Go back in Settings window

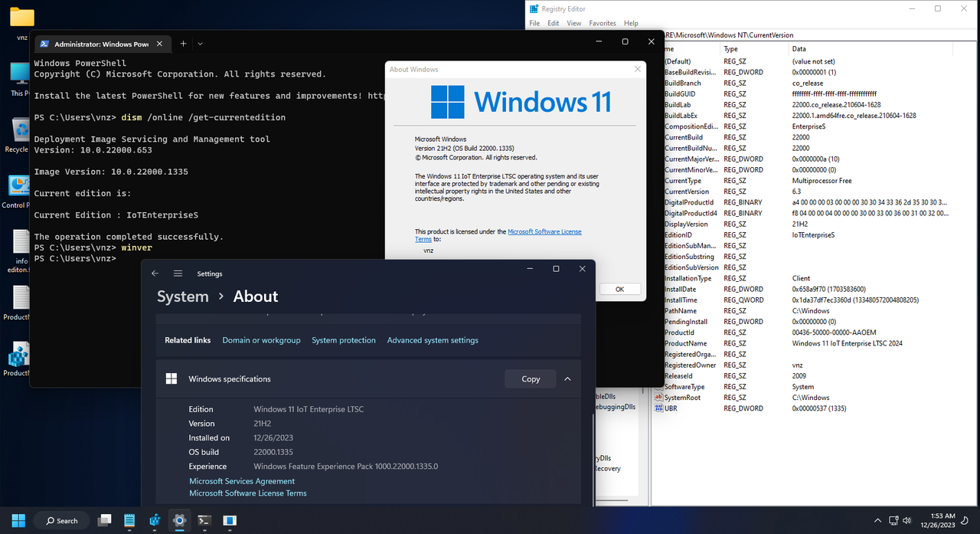point(155,274)
